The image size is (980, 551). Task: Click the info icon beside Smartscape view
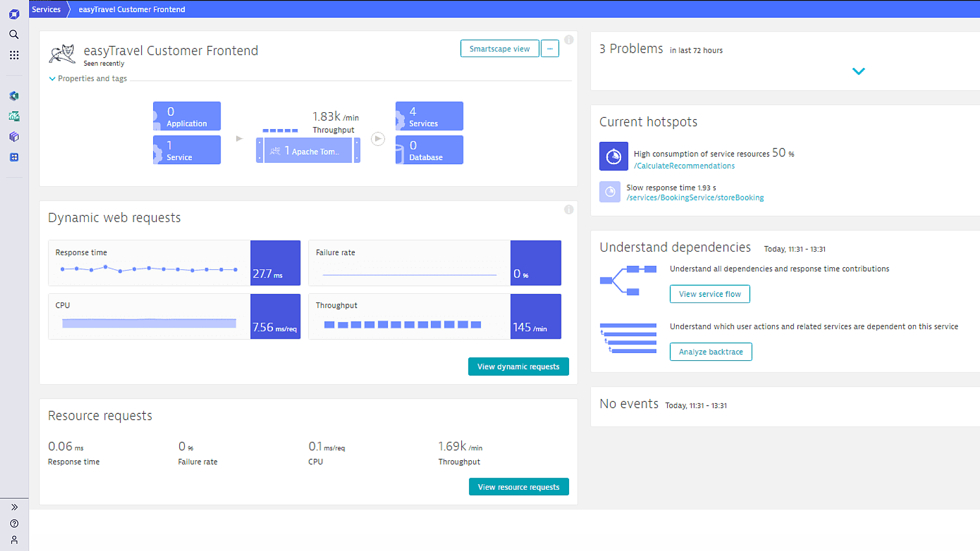[569, 40]
